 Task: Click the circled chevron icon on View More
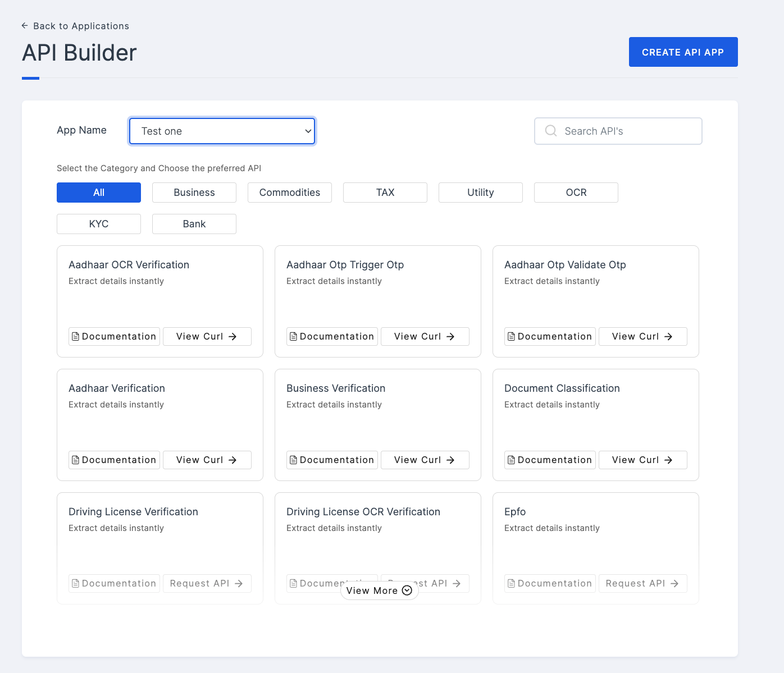pos(407,590)
